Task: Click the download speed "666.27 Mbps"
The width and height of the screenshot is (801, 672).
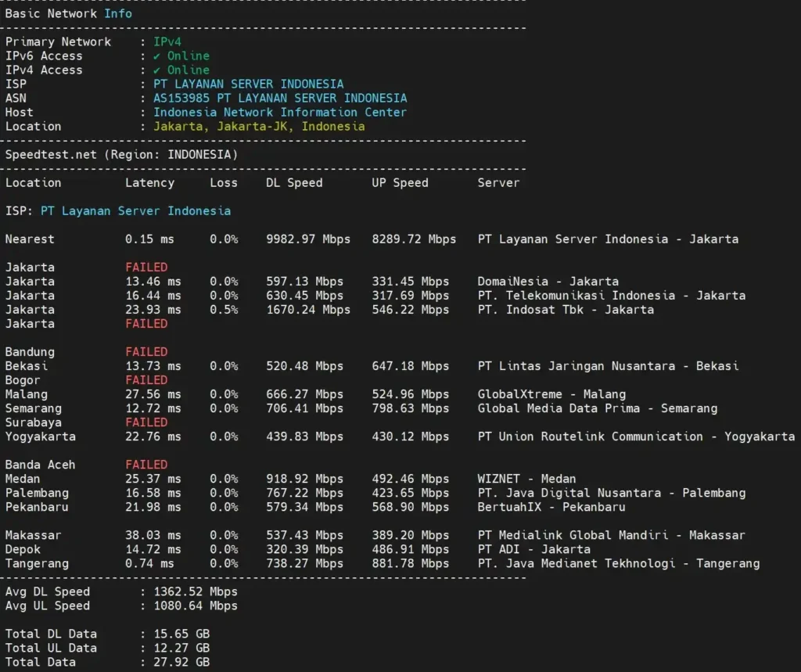Action: 305,394
